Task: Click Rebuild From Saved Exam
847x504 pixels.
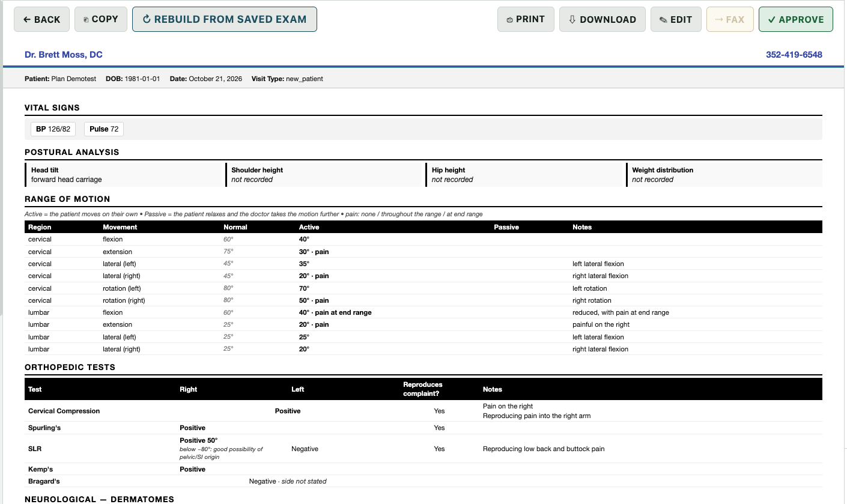Action: pyautogui.click(x=225, y=19)
